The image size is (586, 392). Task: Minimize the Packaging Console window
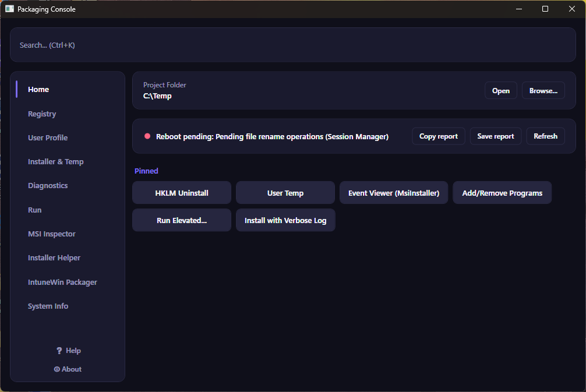click(519, 9)
